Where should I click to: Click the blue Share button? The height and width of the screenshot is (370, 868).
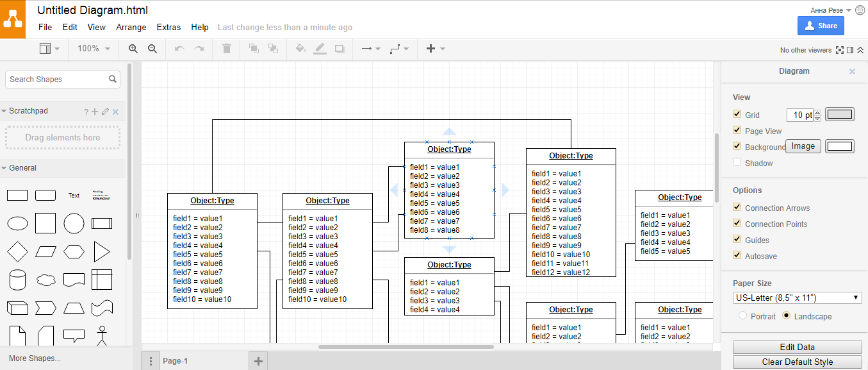click(x=821, y=26)
